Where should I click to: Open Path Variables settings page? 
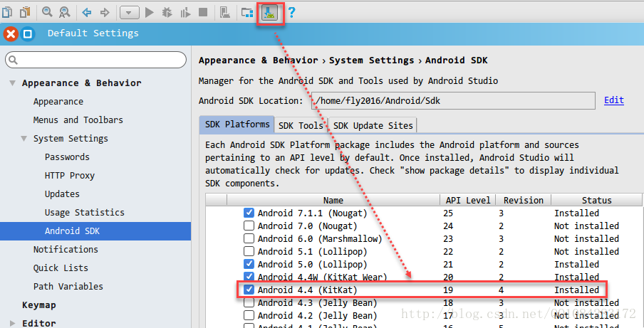[x=68, y=286]
